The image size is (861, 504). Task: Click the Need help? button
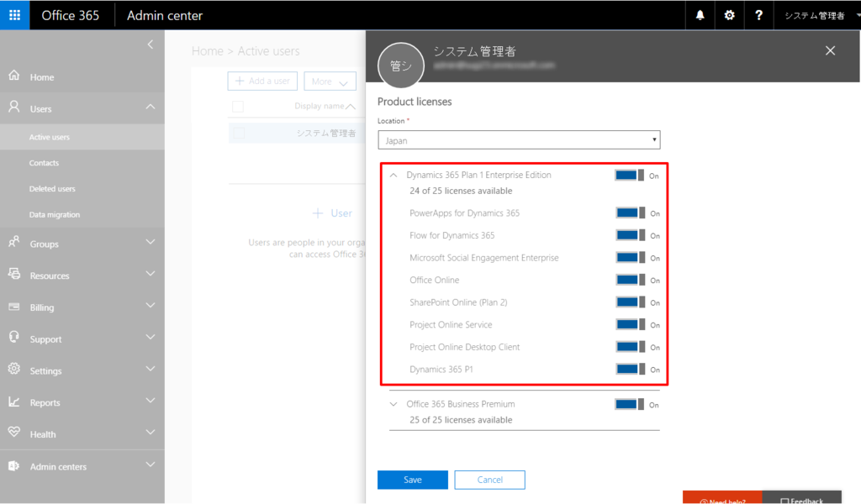(x=722, y=497)
